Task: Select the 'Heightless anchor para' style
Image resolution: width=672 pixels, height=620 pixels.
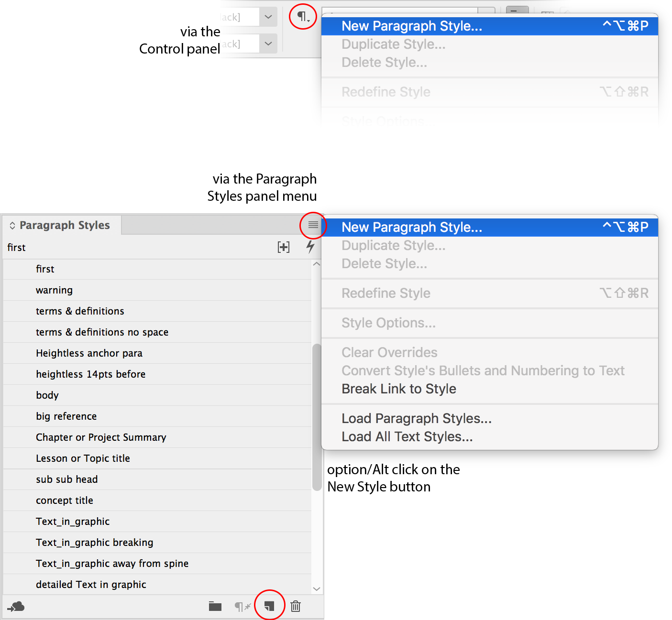Action: (x=89, y=353)
